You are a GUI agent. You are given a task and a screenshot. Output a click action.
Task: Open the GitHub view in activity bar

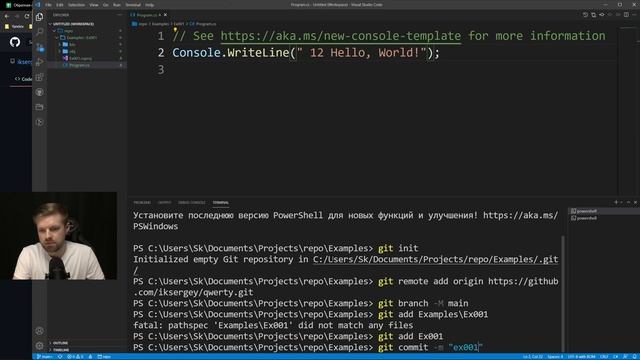(40, 92)
